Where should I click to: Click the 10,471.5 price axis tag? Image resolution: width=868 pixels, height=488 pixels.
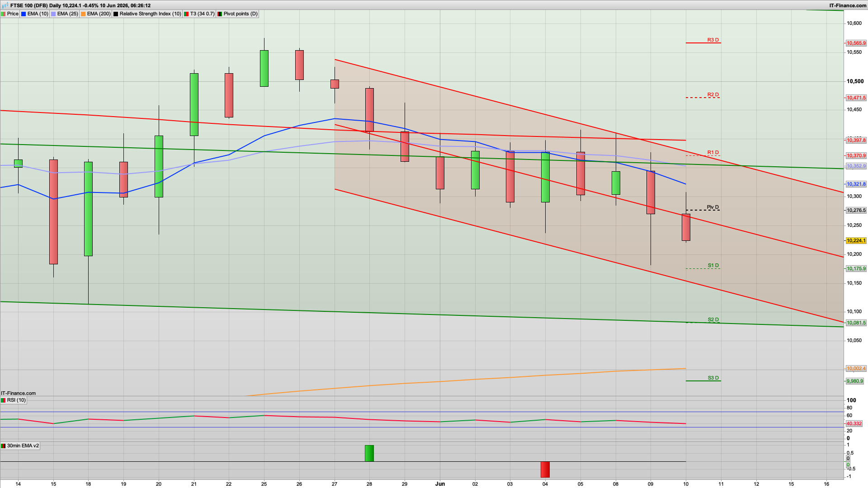[x=856, y=98]
